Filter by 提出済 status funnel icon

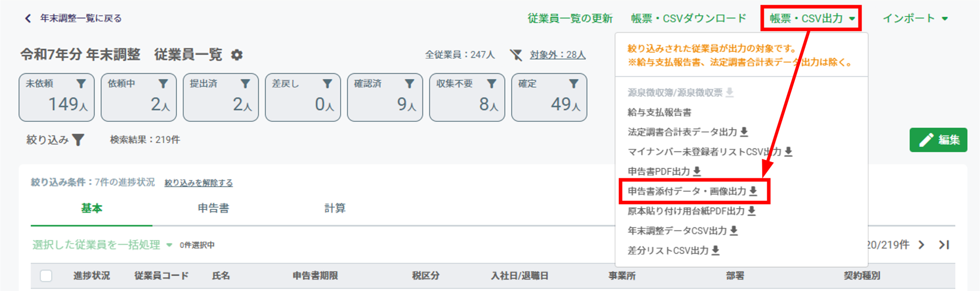pos(245,84)
